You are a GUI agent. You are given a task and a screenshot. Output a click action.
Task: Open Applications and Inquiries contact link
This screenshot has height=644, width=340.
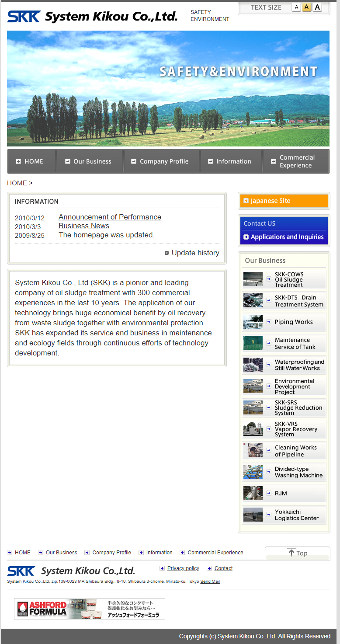coord(284,237)
